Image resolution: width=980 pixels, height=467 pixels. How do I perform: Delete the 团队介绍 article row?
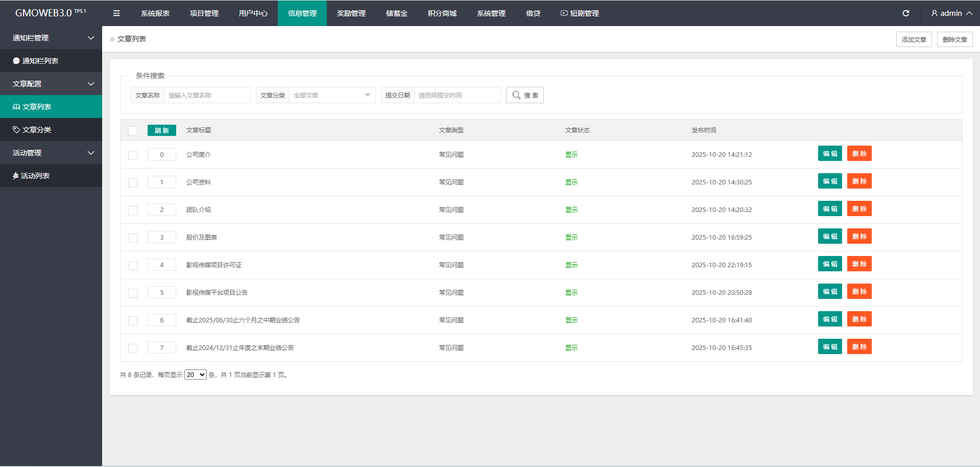click(x=859, y=209)
